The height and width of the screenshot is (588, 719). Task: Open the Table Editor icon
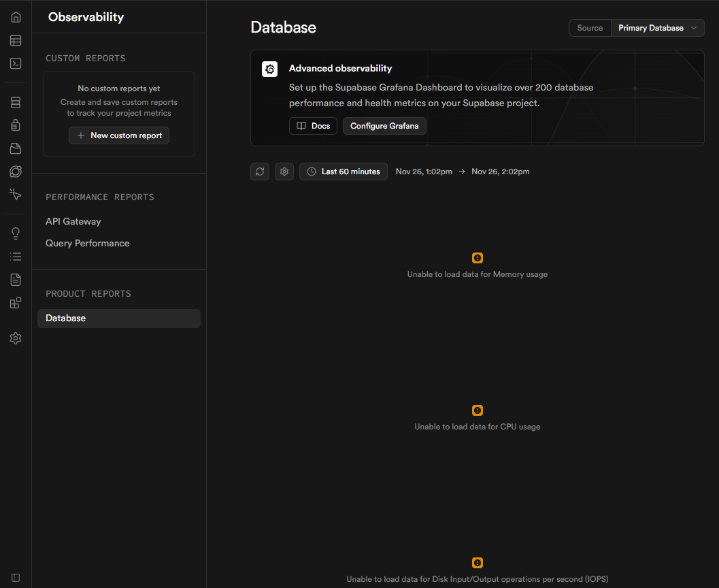[x=16, y=41]
